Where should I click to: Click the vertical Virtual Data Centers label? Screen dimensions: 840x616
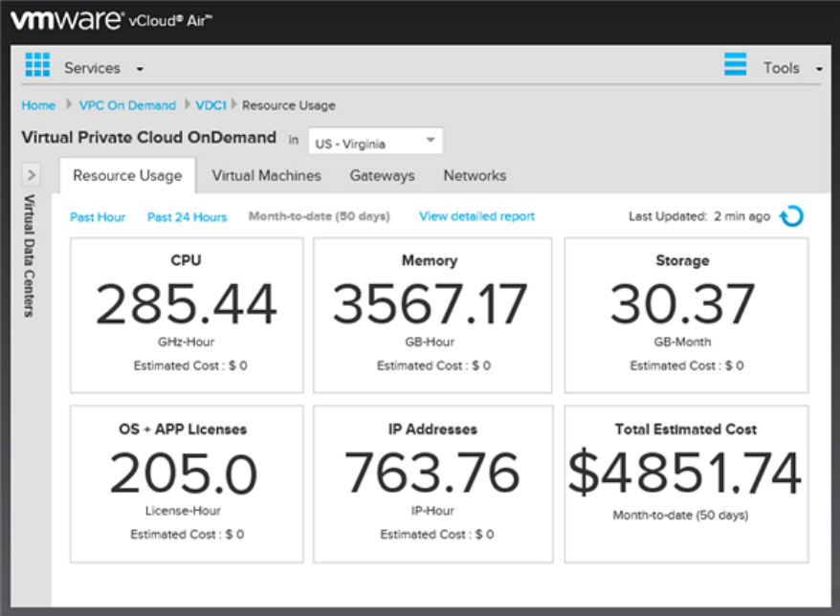(30, 255)
